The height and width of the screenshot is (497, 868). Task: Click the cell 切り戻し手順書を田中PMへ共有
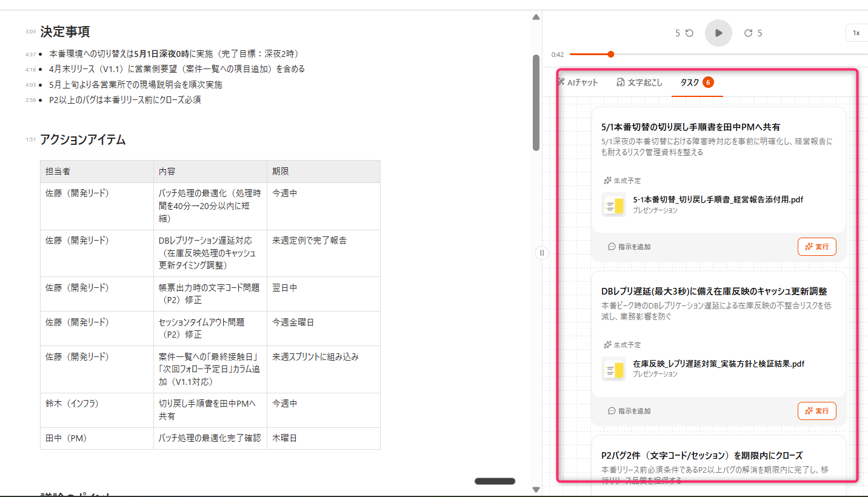pyautogui.click(x=210, y=410)
